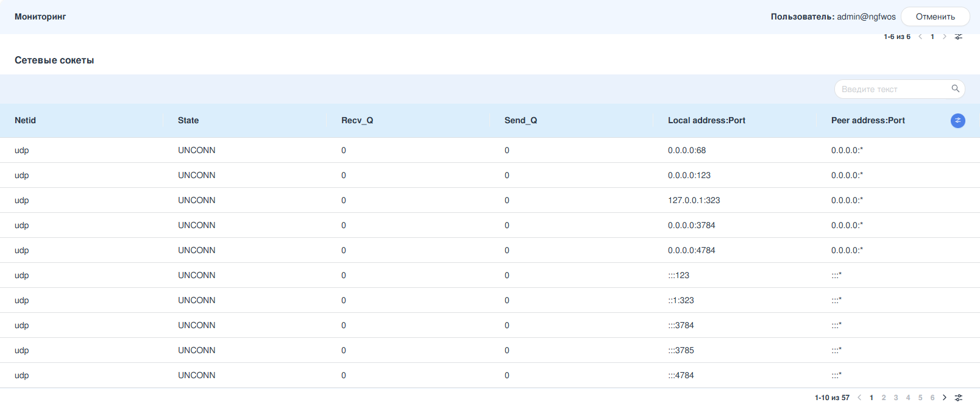The image size is (980, 405).
Task: Go to page 2 in bottom pagination
Action: (884, 398)
